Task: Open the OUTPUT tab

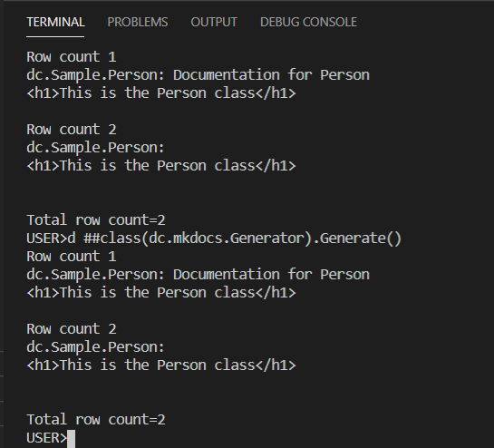Action: click(214, 22)
